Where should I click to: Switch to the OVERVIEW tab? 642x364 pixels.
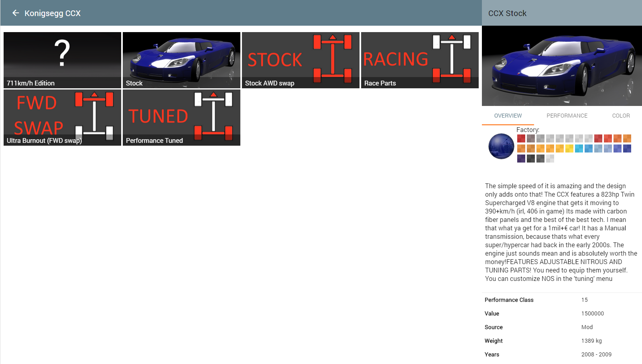508,116
